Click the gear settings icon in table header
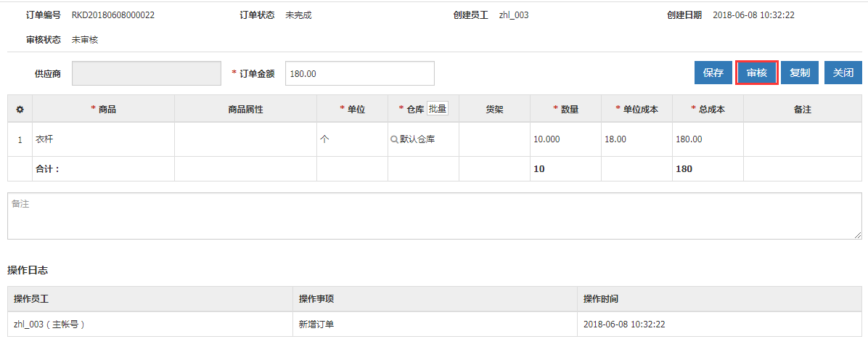 (20, 110)
